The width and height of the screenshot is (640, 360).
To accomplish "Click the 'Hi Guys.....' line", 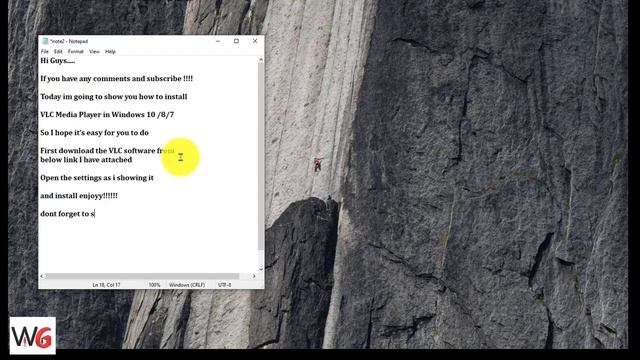I will (58, 61).
